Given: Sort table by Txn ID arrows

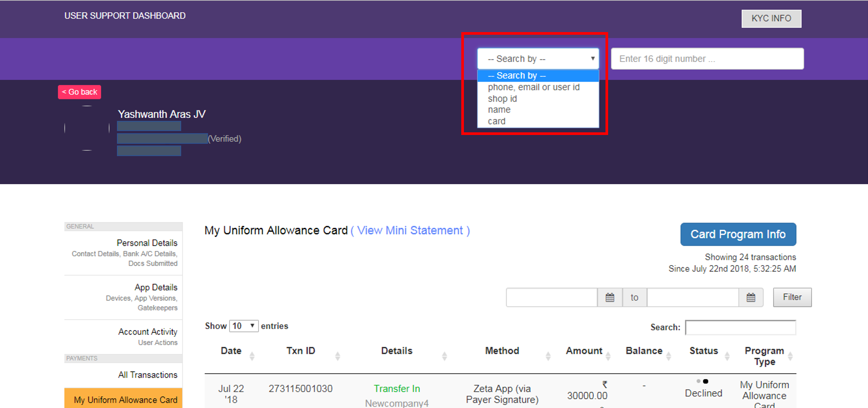Looking at the screenshot, I should tap(338, 356).
